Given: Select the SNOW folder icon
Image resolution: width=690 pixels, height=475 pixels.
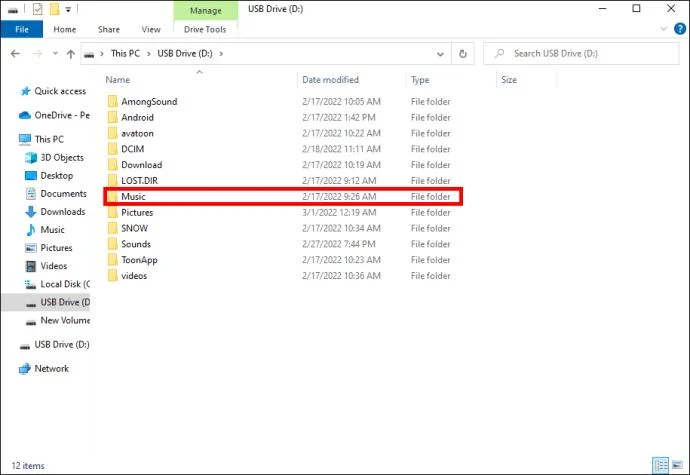Looking at the screenshot, I should 113,228.
